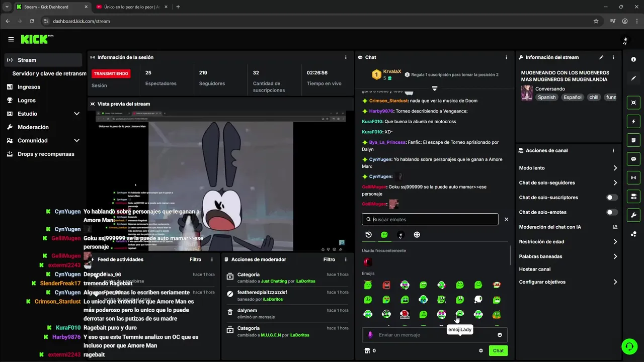Expand Estudio in the sidebar
This screenshot has height=362, width=644.
[x=76, y=114]
